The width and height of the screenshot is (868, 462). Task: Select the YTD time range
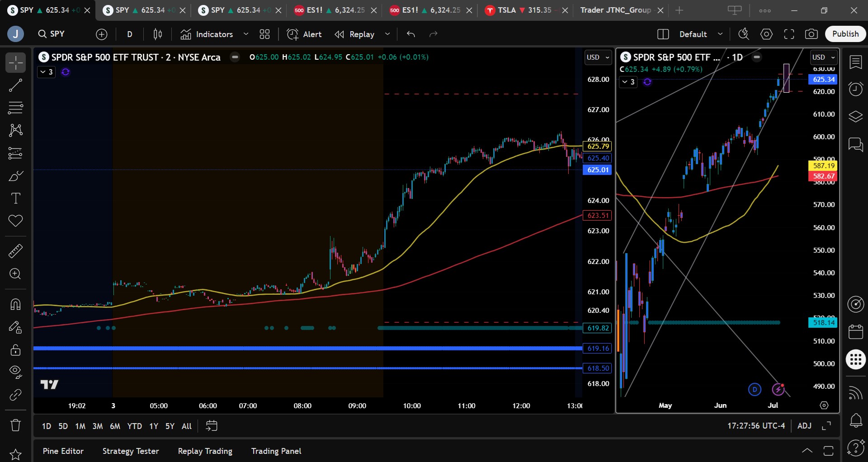click(134, 426)
